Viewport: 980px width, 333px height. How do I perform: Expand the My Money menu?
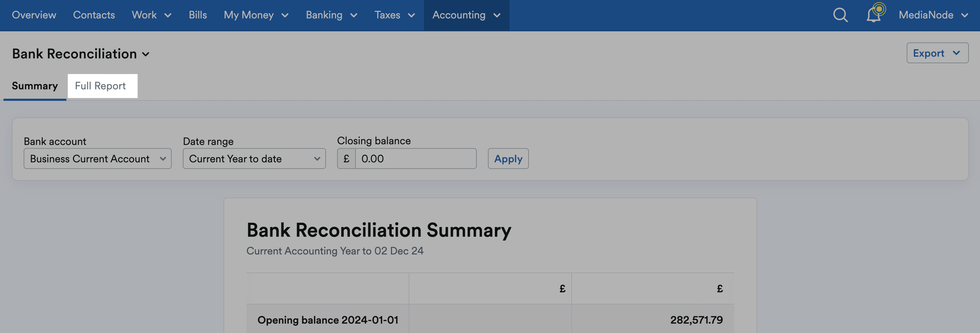(256, 15)
